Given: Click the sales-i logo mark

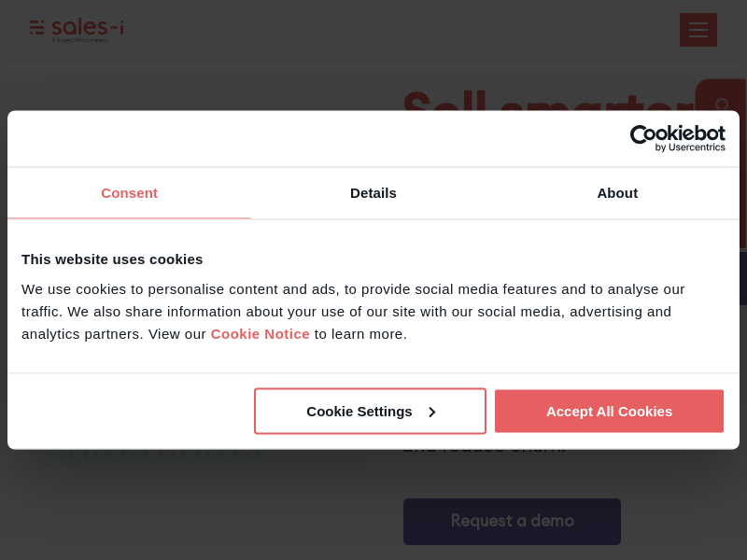Looking at the screenshot, I should [x=37, y=28].
